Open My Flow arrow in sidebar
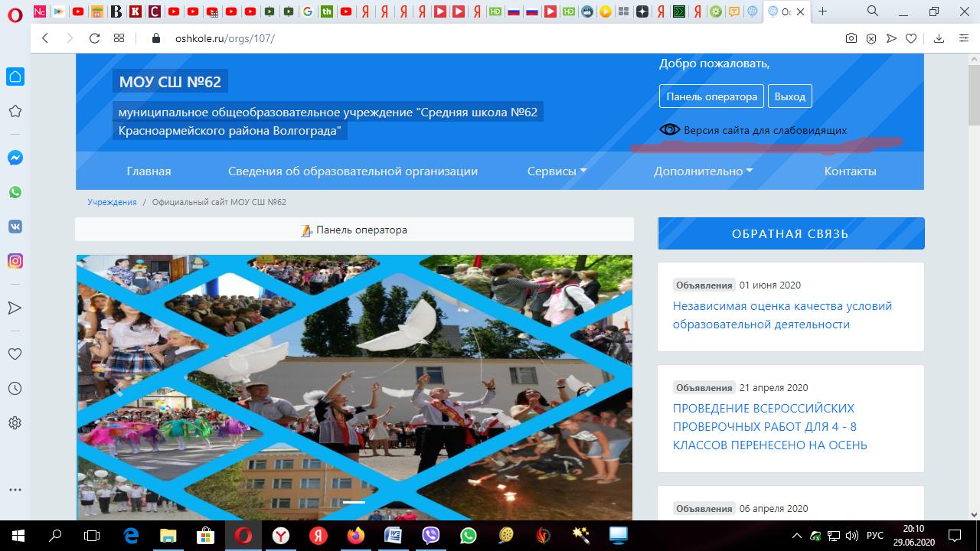The image size is (980, 551). [15, 308]
